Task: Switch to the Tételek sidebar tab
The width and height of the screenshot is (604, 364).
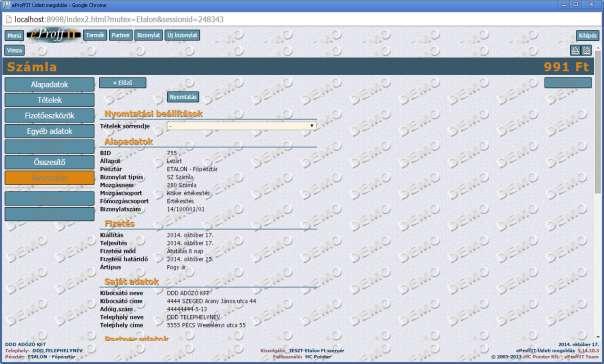Action: click(49, 100)
